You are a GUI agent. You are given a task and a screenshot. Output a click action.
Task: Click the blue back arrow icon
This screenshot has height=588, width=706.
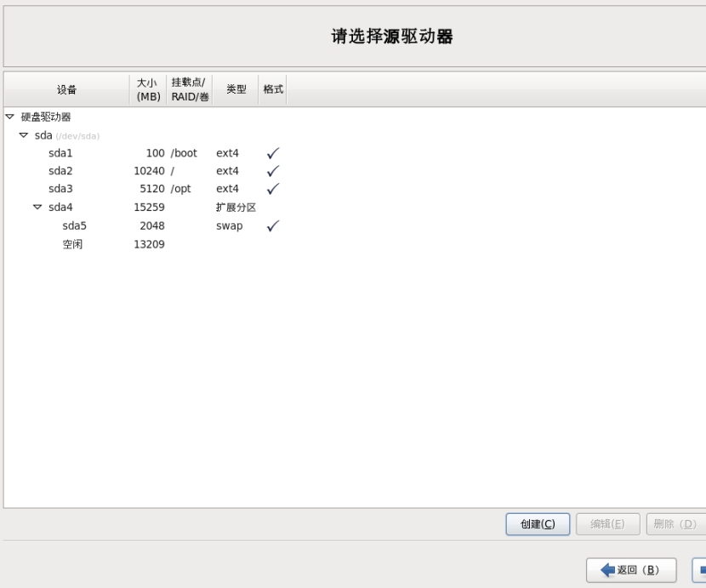coord(607,570)
